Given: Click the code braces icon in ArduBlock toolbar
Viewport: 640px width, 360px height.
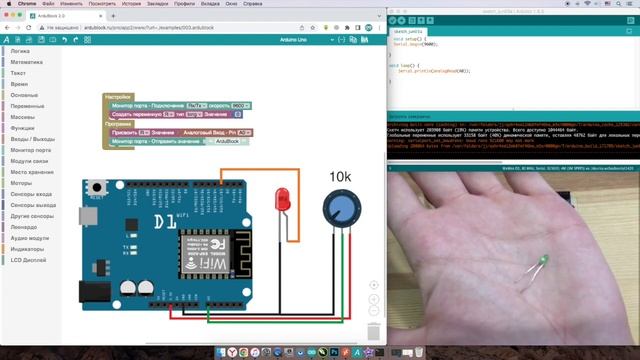Looking at the screenshot, I should coord(342,40).
